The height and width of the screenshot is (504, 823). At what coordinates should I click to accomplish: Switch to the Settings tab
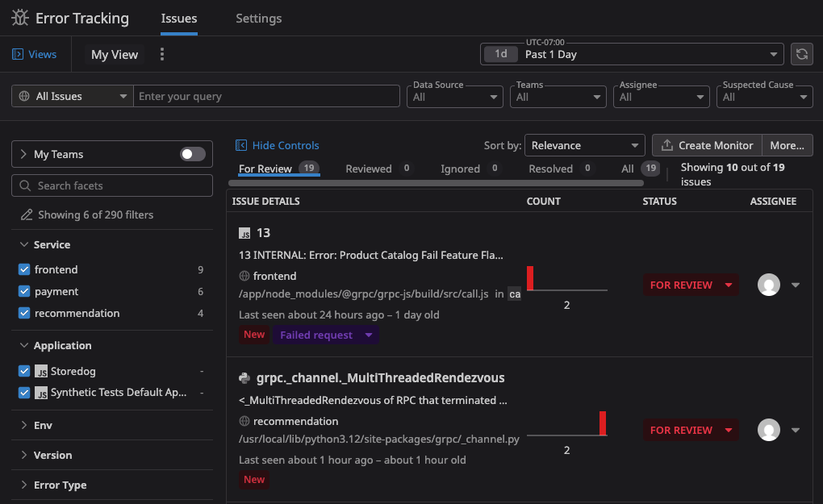pyautogui.click(x=258, y=18)
